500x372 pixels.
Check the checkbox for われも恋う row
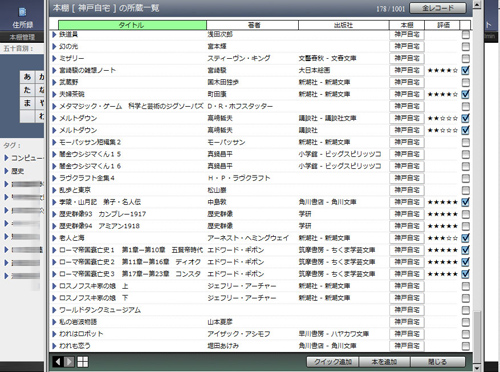pyautogui.click(x=466, y=346)
